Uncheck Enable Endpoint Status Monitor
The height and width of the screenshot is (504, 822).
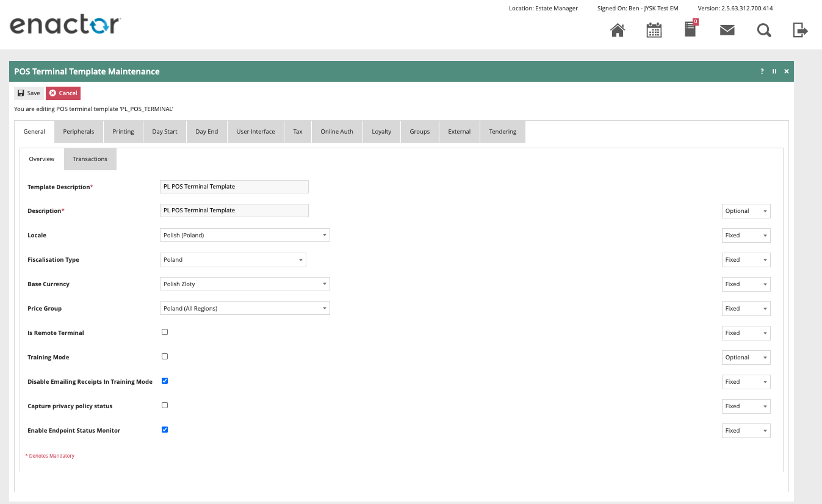click(165, 430)
